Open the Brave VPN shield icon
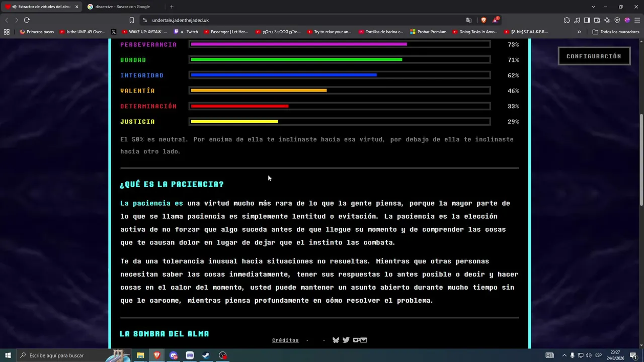This screenshot has height=362, width=644. click(617, 20)
